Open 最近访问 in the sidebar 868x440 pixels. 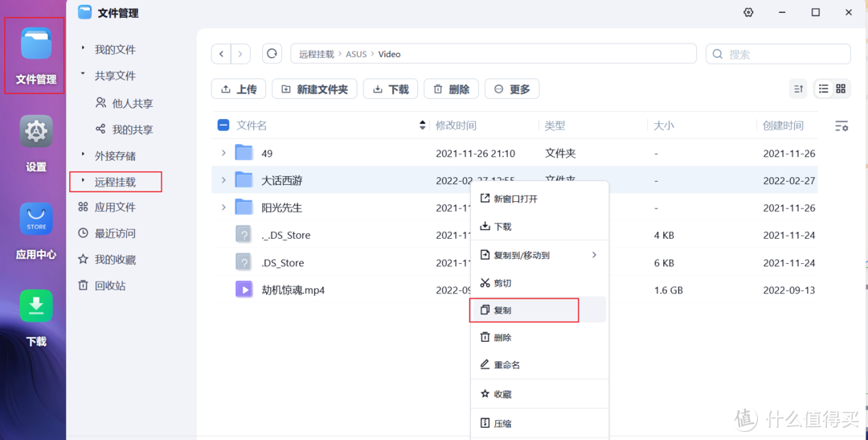pos(107,233)
